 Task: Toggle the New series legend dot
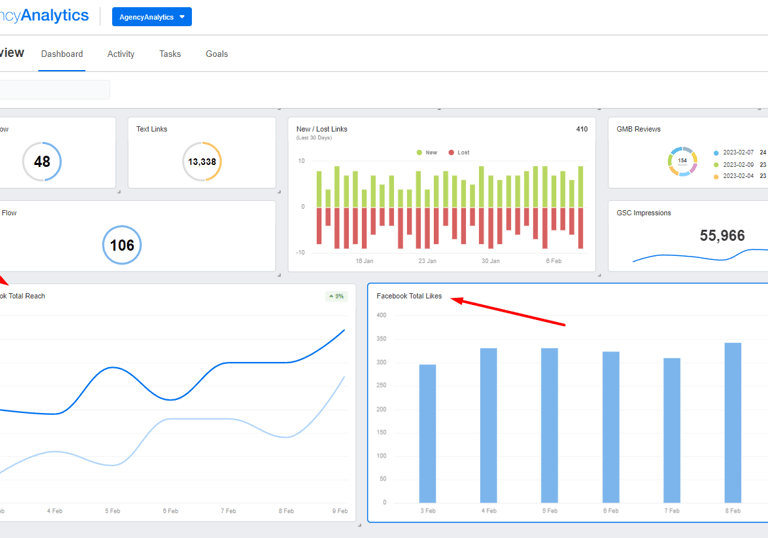(419, 152)
